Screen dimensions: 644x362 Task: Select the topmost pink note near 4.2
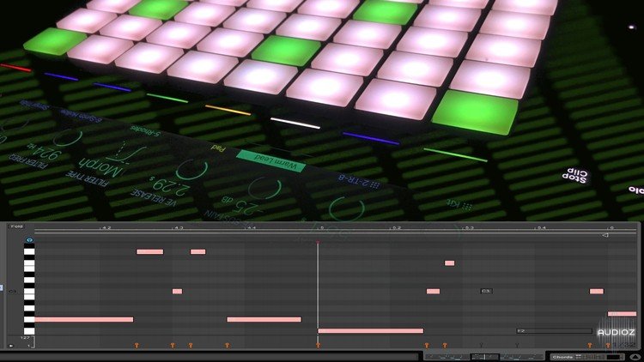point(149,251)
